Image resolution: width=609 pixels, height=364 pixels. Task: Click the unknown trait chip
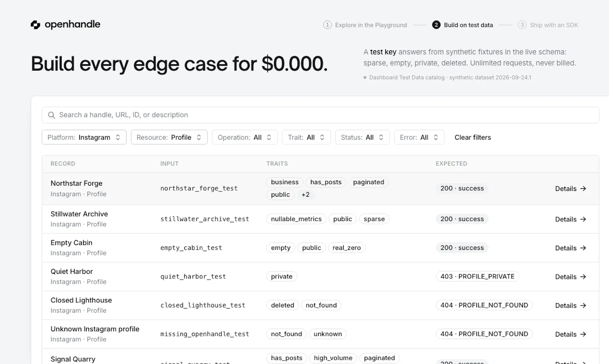coord(328,334)
